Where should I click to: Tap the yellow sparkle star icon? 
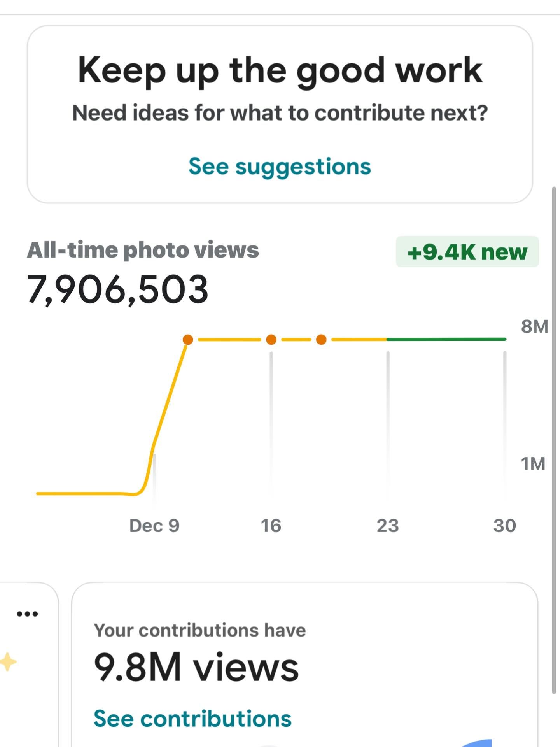8,661
